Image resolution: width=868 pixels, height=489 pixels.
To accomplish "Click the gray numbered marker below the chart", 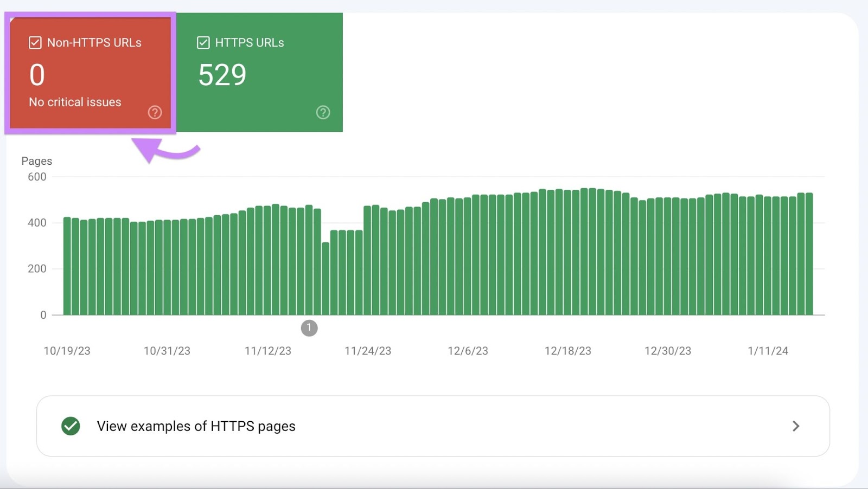I will click(x=309, y=327).
